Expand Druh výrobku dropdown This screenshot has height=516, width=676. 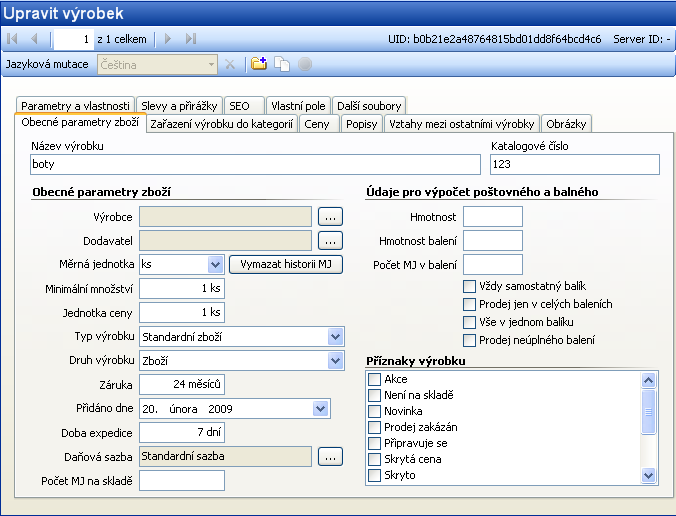pyautogui.click(x=335, y=361)
